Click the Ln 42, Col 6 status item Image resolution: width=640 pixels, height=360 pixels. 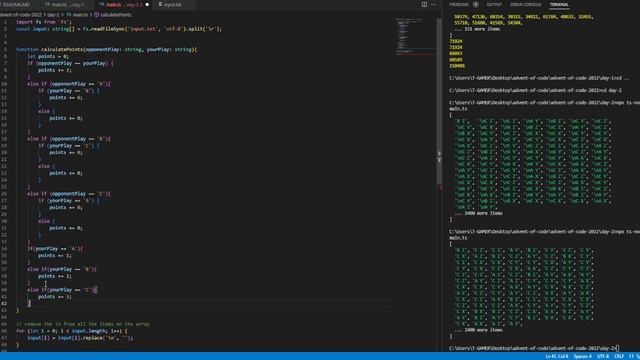pyautogui.click(x=557, y=356)
